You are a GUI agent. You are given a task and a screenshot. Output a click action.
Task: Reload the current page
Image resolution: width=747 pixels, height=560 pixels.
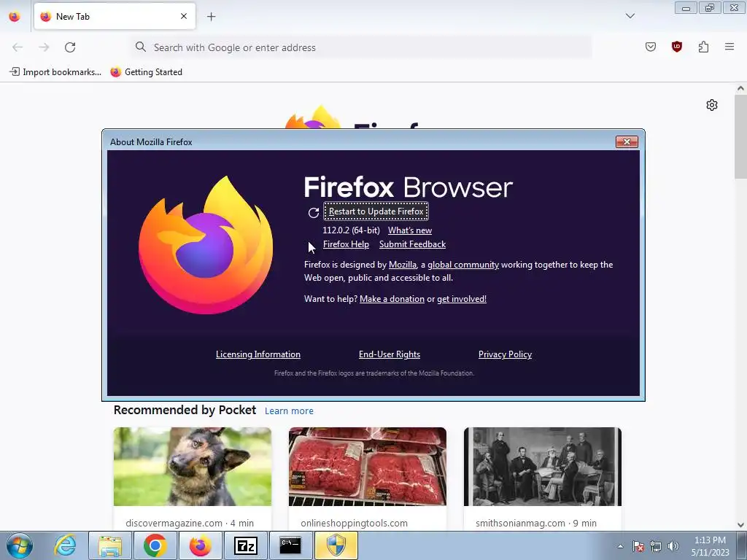pyautogui.click(x=70, y=47)
